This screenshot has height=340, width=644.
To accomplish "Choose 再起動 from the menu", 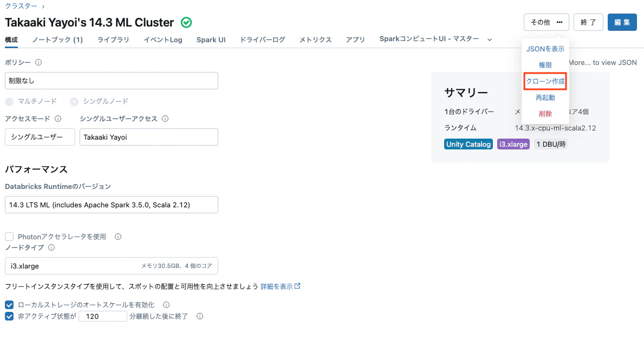I will (x=545, y=97).
